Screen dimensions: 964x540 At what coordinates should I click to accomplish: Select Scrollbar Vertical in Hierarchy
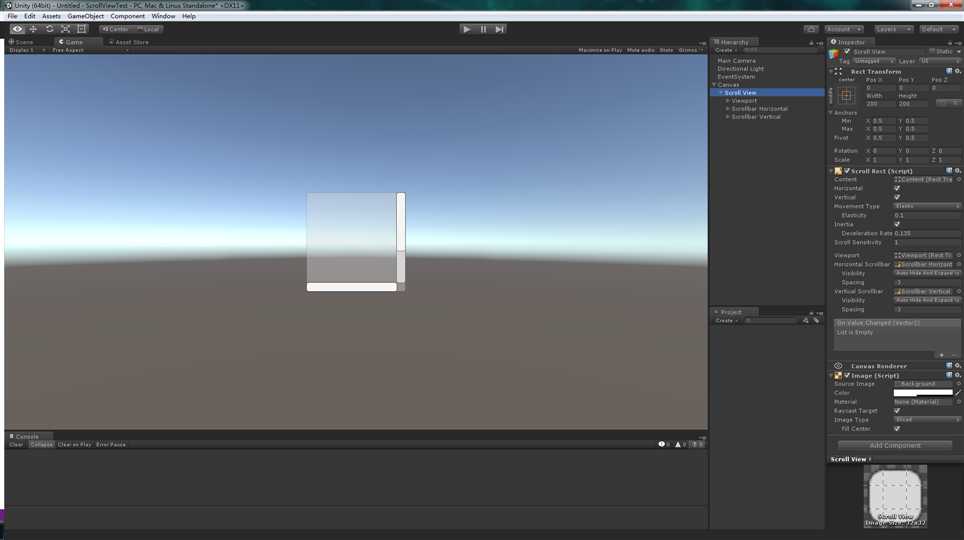coord(756,117)
